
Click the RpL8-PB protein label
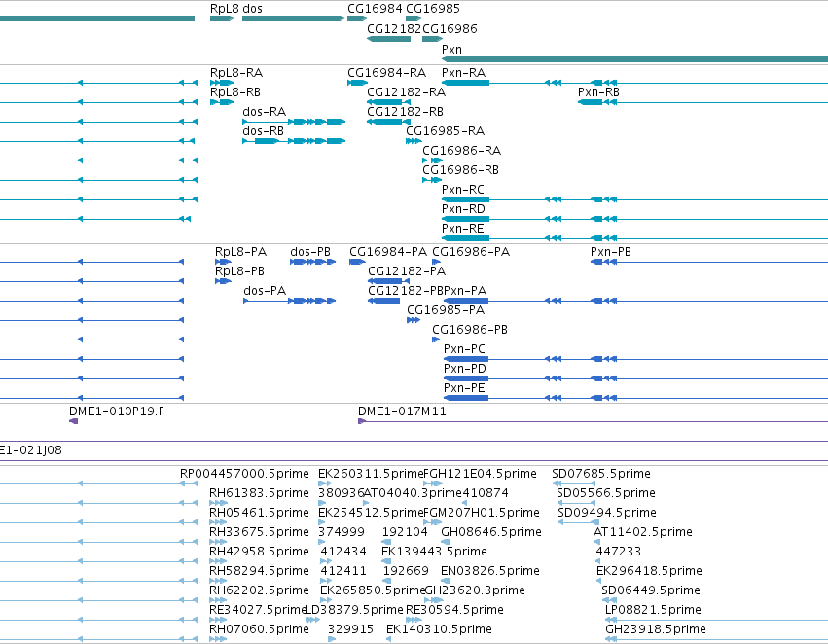pyautogui.click(x=239, y=271)
